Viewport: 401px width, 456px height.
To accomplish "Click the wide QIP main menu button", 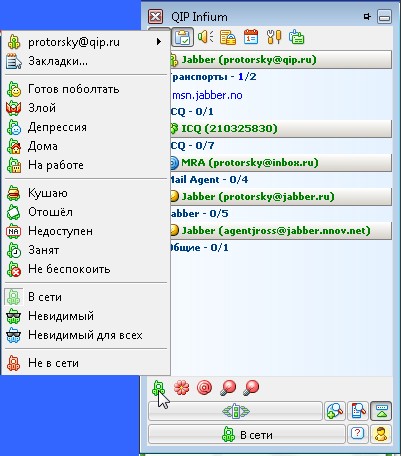I will click(x=235, y=411).
